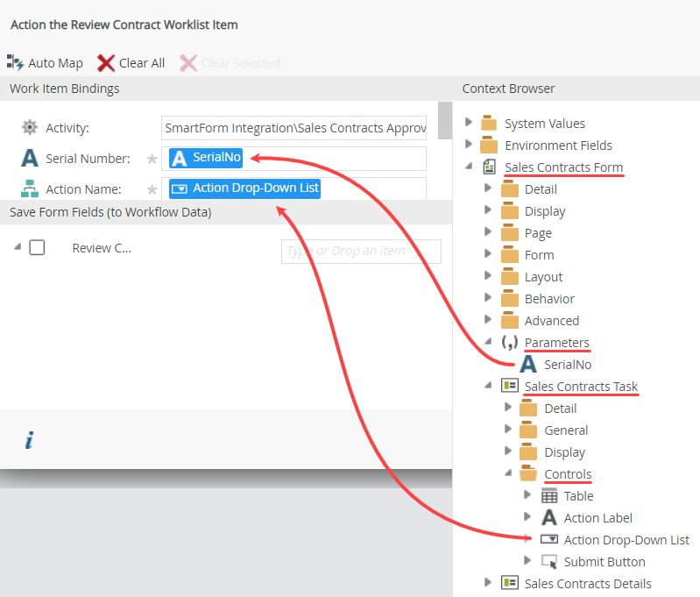
Task: Select the Parameters tree label
Action: pos(556,343)
